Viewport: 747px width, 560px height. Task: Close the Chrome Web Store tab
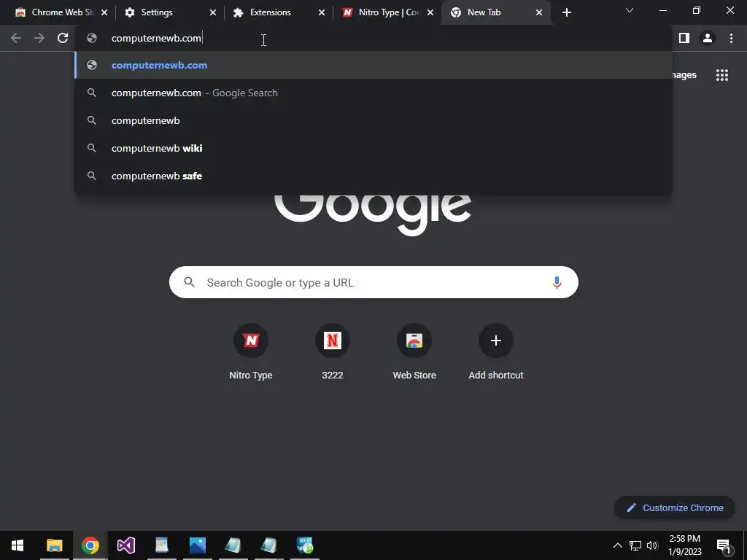coord(104,12)
